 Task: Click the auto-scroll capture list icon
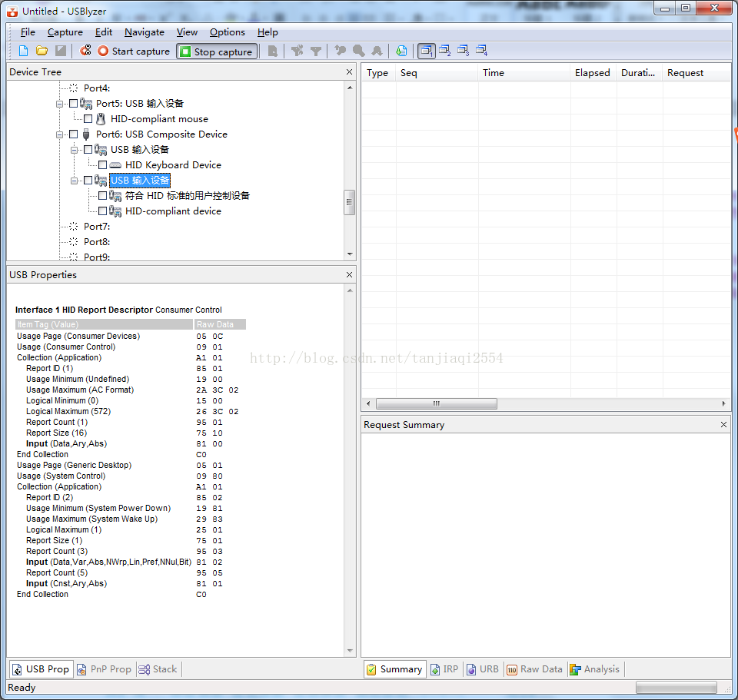coord(401,51)
